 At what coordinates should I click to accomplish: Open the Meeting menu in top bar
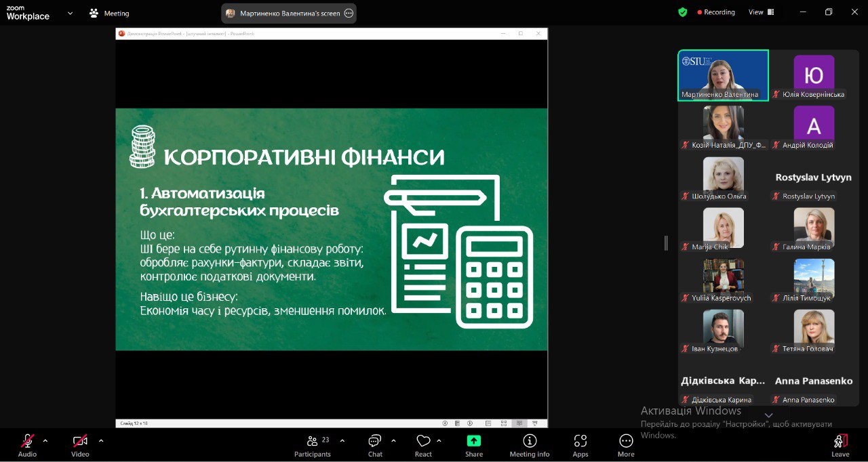coord(109,13)
